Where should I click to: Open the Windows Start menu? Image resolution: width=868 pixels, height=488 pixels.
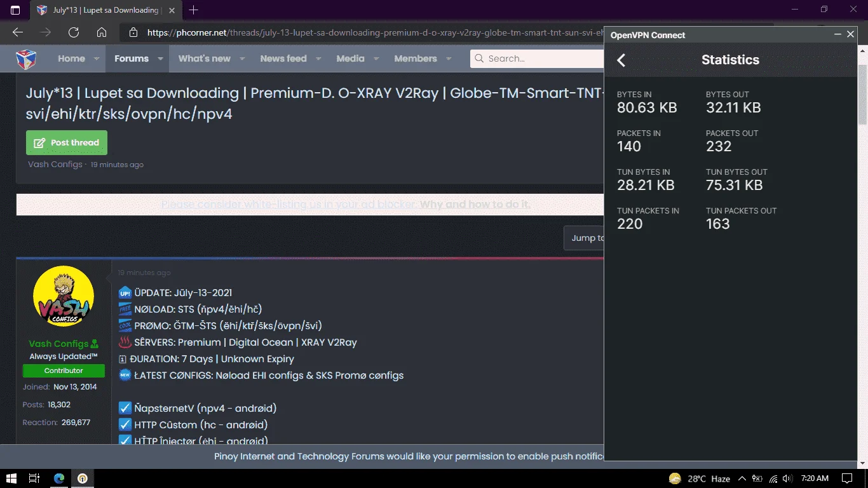(11, 478)
